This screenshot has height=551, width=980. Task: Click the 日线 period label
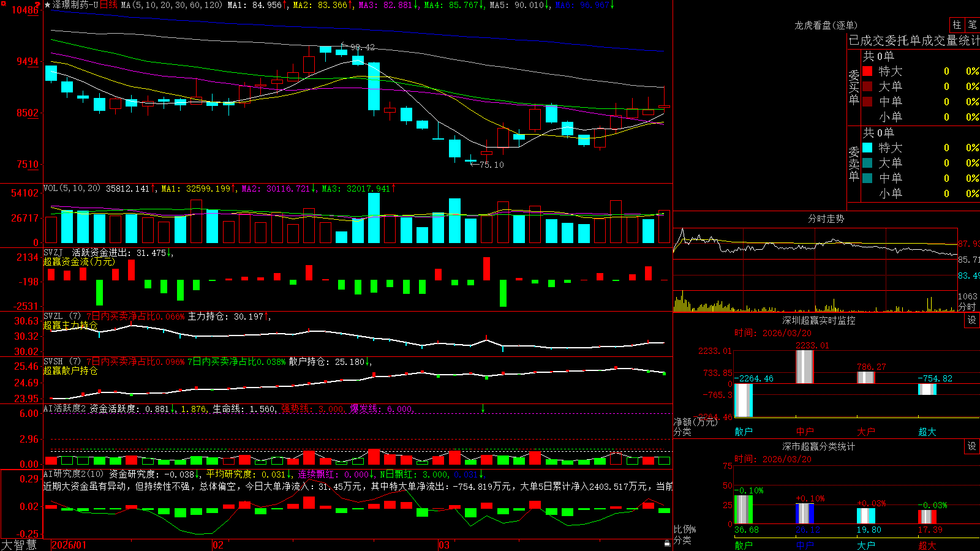tap(108, 5)
